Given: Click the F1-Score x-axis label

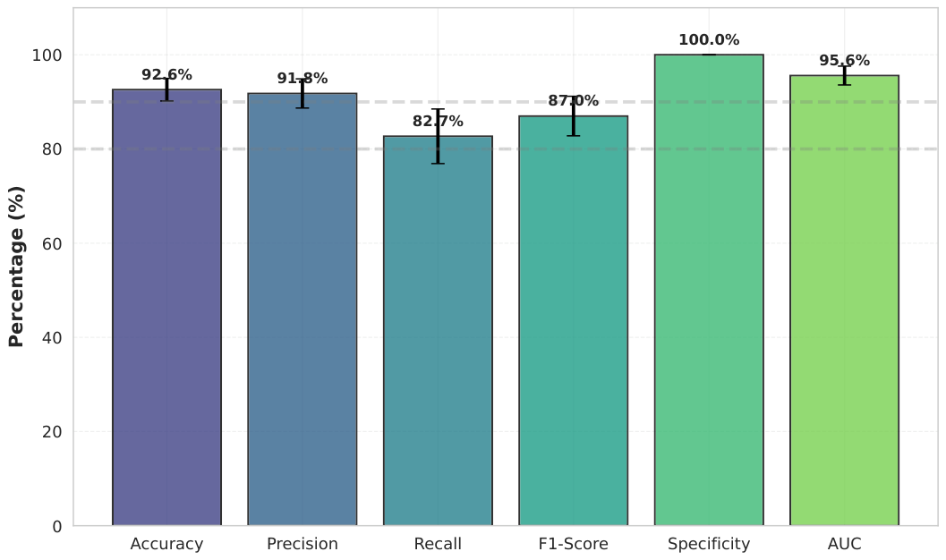Looking at the screenshot, I should click(x=573, y=544).
